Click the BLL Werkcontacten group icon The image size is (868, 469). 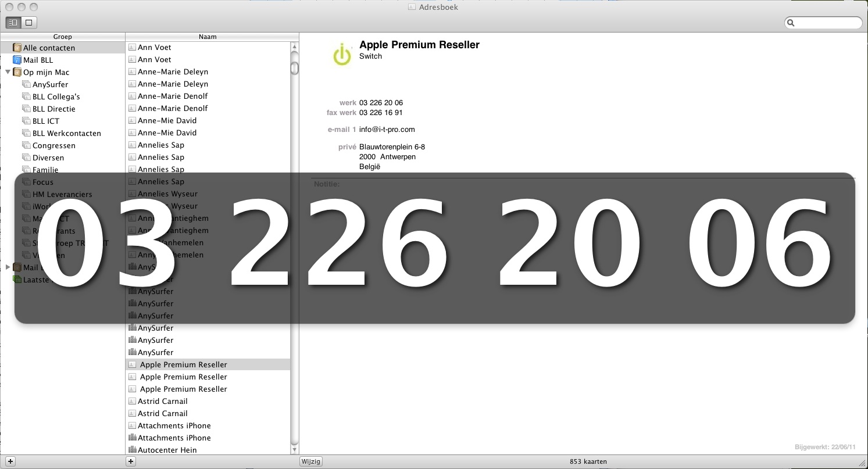point(26,133)
